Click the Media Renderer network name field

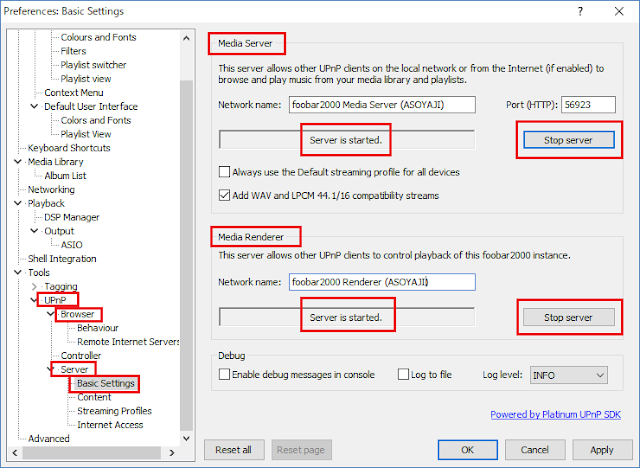pos(382,282)
